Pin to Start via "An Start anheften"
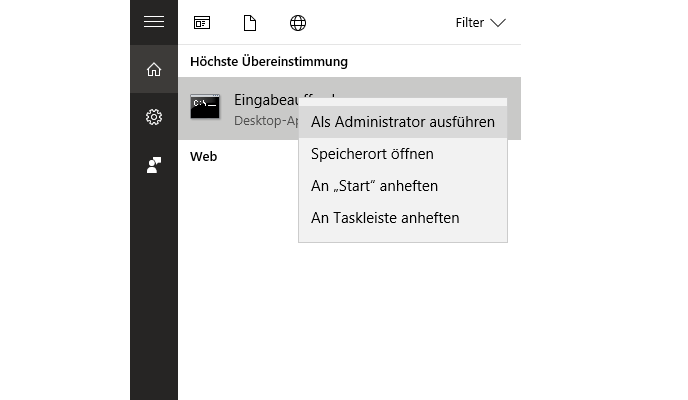 [374, 186]
